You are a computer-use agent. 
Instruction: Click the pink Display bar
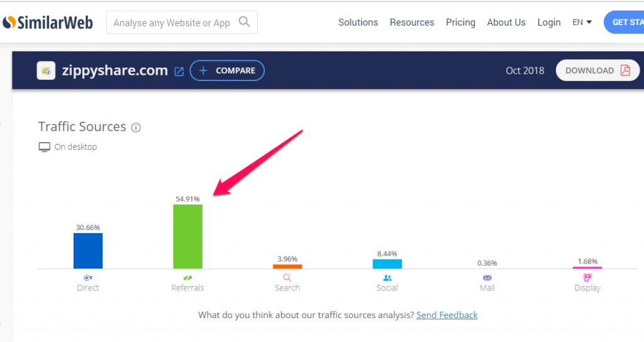pyautogui.click(x=587, y=268)
